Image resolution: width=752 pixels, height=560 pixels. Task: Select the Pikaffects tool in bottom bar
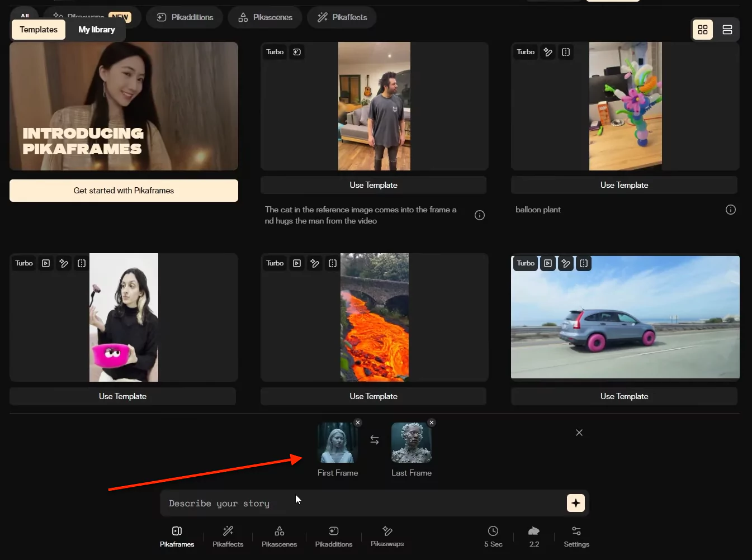tap(228, 537)
